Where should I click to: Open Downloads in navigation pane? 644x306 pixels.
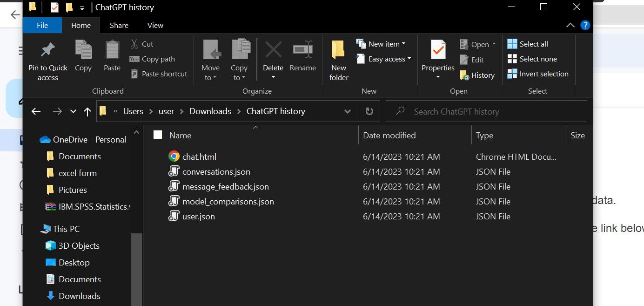pos(73,296)
